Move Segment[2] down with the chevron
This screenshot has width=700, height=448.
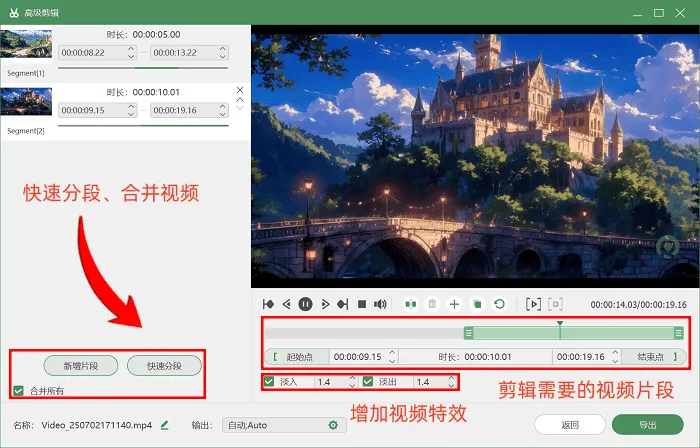(x=240, y=108)
